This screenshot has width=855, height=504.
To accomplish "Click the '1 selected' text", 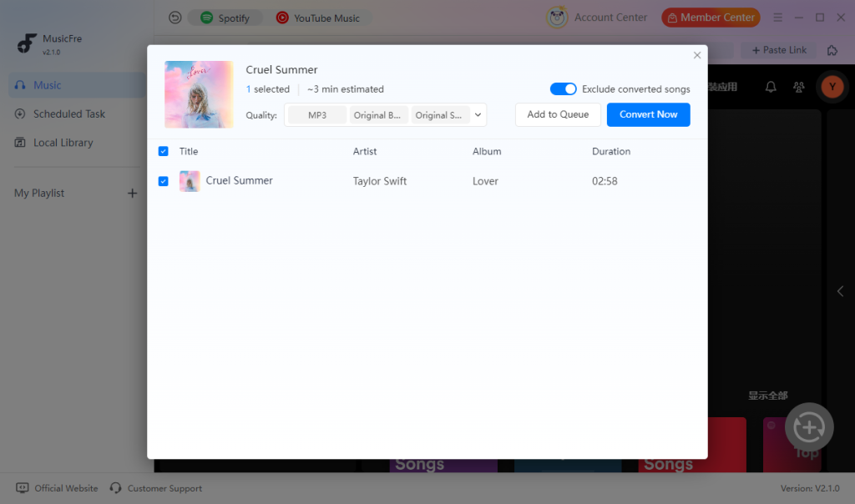I will 268,88.
